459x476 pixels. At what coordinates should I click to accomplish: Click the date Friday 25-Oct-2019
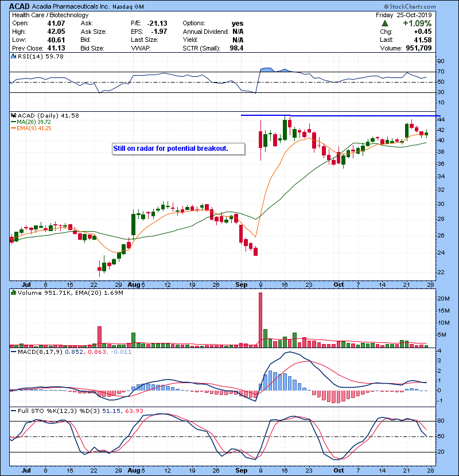point(404,15)
